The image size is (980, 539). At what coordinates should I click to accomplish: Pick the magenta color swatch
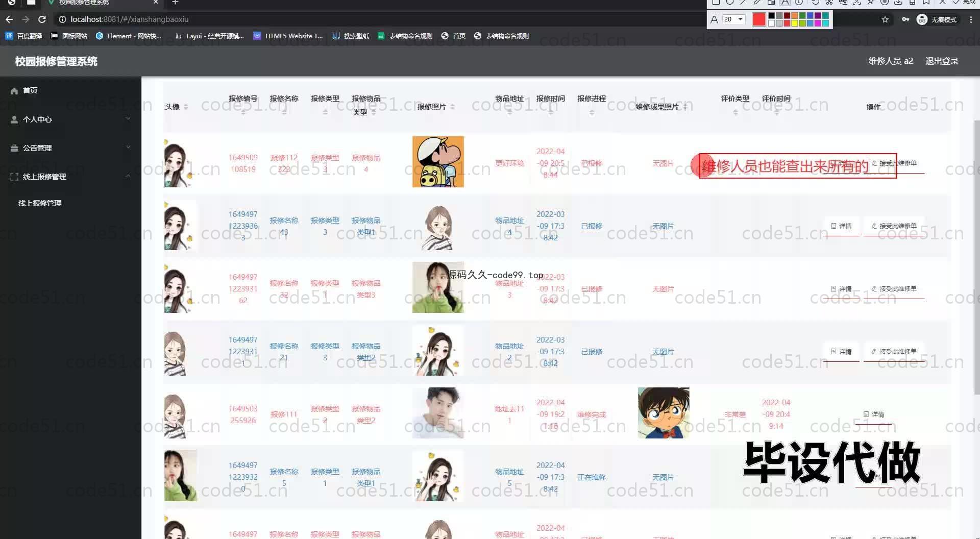click(818, 23)
